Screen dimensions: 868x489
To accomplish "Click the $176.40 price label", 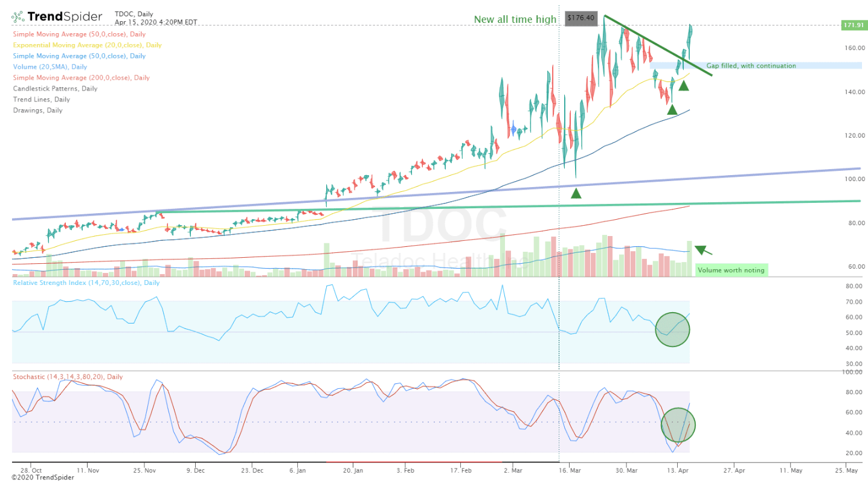I will coord(581,18).
